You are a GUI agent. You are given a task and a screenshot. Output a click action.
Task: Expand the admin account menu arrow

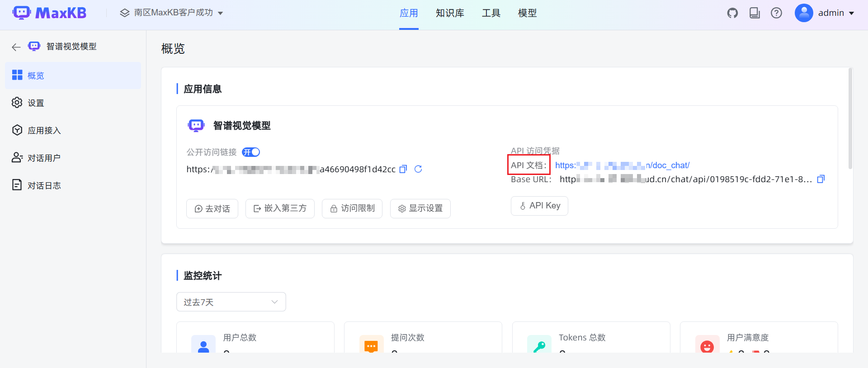click(x=852, y=13)
